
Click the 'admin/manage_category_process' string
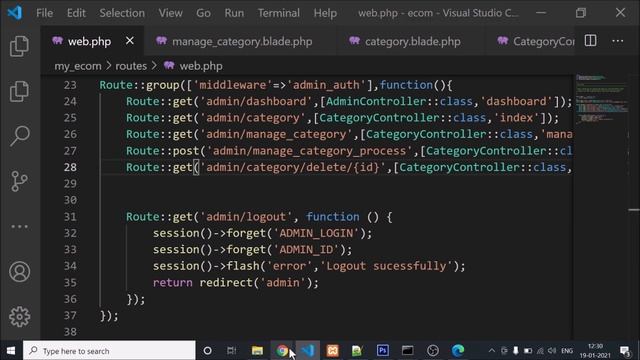(309, 151)
